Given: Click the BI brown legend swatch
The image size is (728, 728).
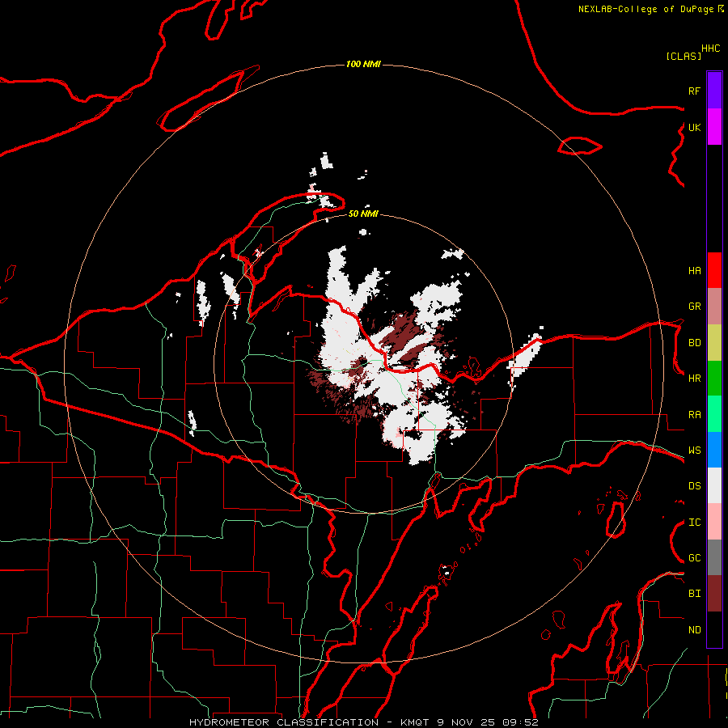Looking at the screenshot, I should [x=714, y=594].
